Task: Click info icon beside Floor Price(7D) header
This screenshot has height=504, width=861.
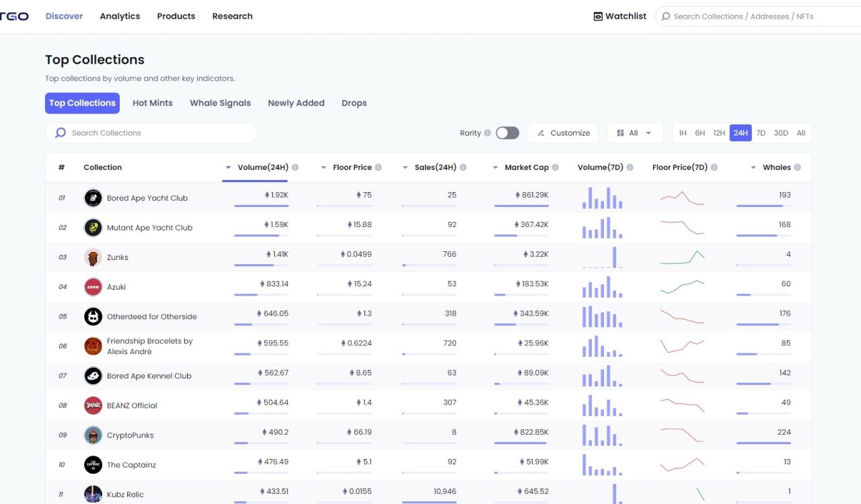Action: 714,167
